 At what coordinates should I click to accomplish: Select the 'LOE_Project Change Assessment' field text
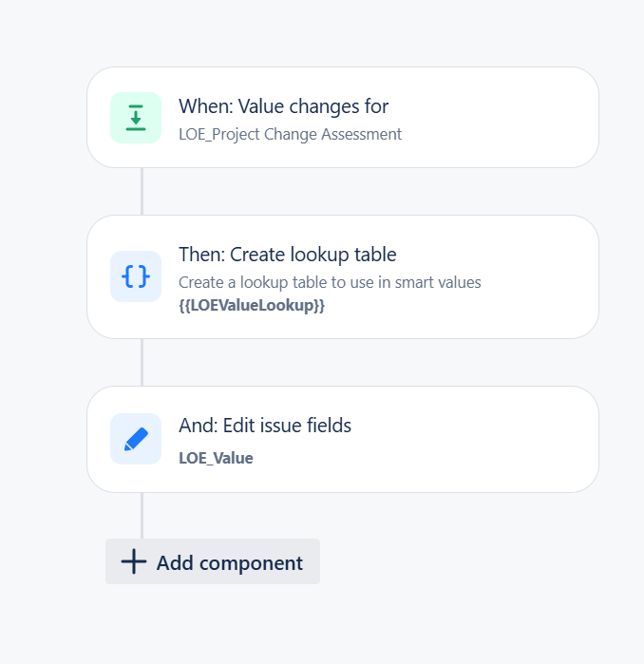click(290, 134)
